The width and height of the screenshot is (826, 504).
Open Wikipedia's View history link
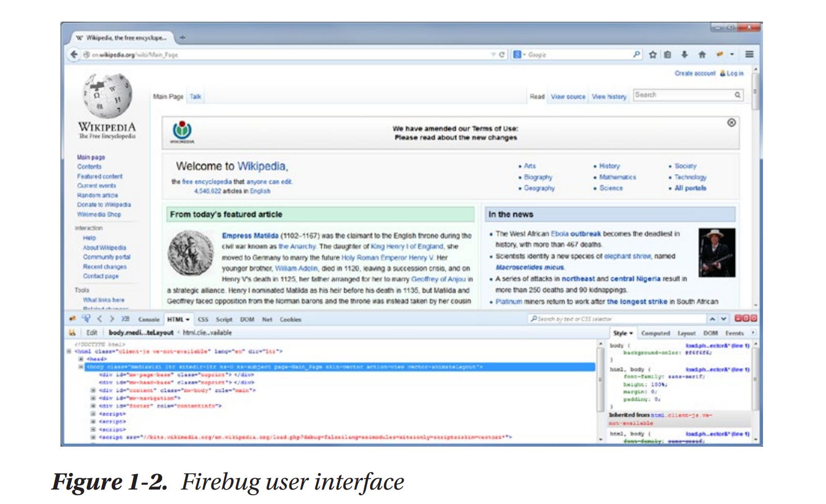coord(609,97)
